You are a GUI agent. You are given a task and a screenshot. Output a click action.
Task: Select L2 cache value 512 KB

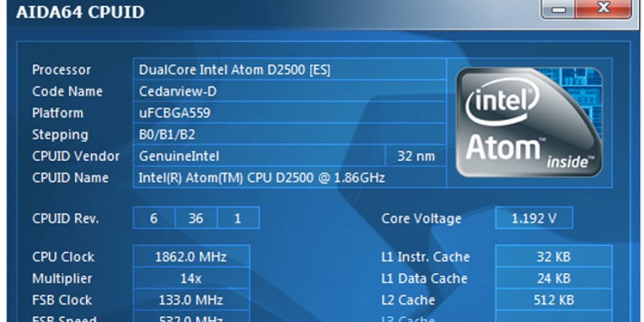pyautogui.click(x=553, y=299)
